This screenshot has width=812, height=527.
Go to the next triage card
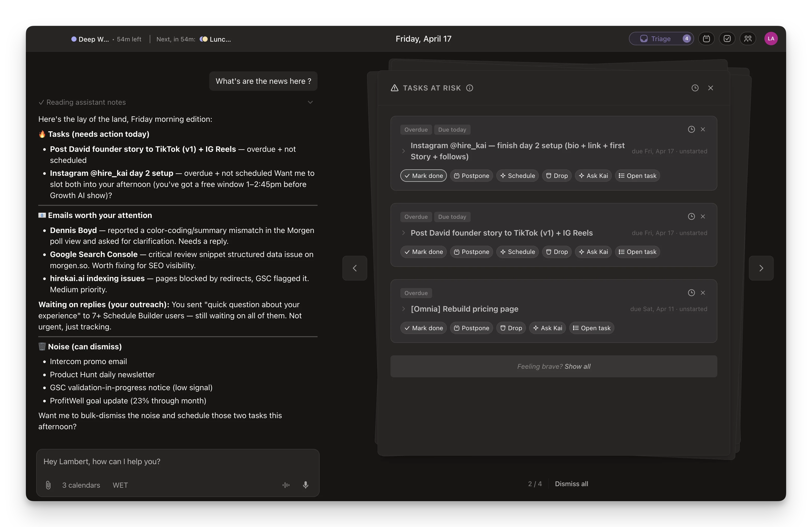tap(761, 268)
